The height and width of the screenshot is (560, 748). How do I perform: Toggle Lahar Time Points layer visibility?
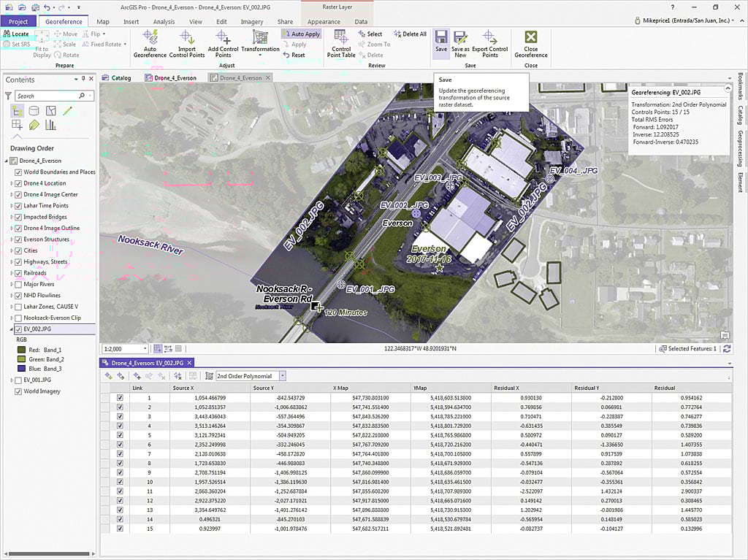[x=18, y=206]
